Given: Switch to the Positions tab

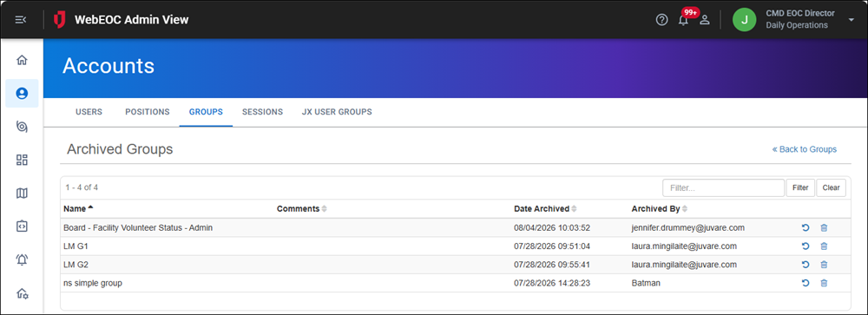Looking at the screenshot, I should click(148, 112).
